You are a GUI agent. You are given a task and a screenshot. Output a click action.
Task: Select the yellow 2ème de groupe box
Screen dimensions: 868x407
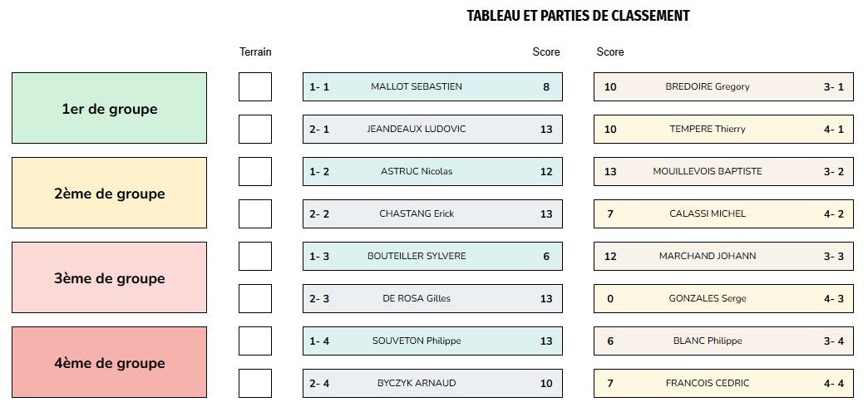(x=109, y=193)
